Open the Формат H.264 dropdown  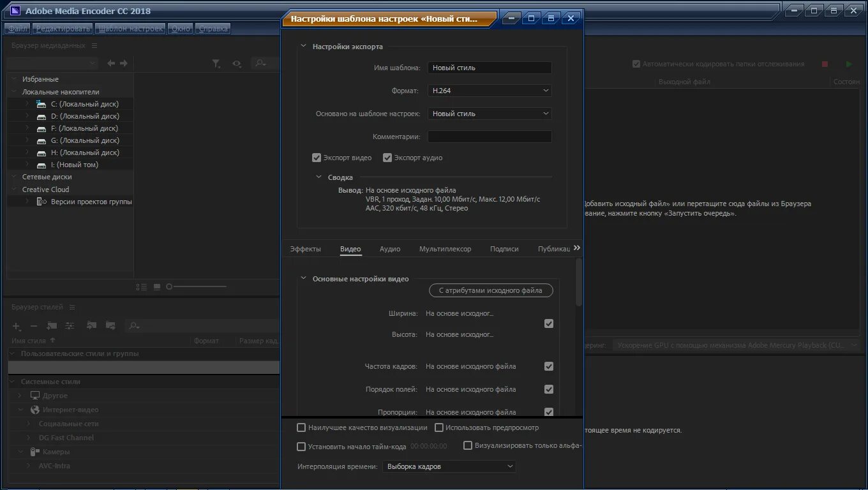[x=490, y=91]
